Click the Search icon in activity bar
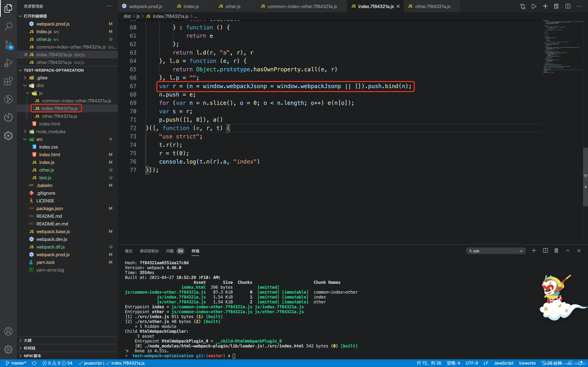588x367 pixels. coord(9,26)
